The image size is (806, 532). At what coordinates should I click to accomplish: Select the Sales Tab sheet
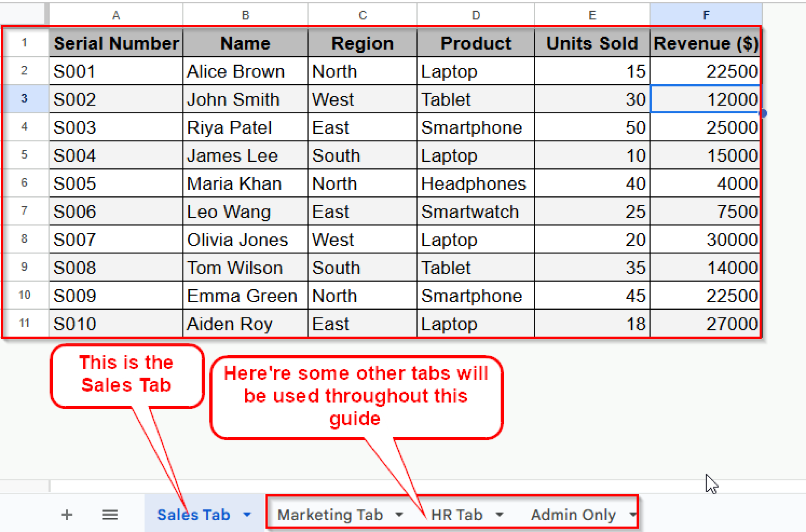coord(193,515)
